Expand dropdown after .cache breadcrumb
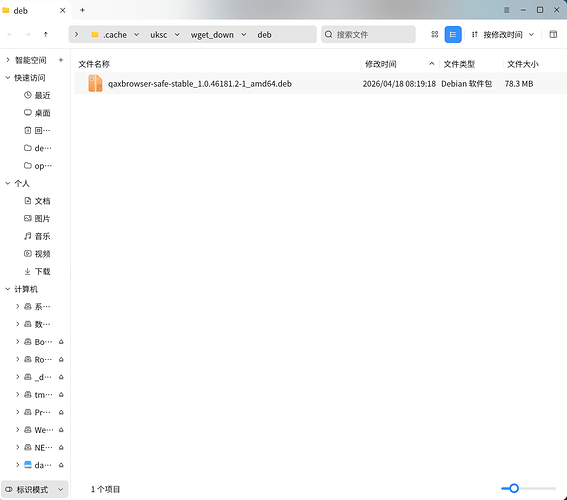Viewport: 567px width, 500px height. [136, 35]
